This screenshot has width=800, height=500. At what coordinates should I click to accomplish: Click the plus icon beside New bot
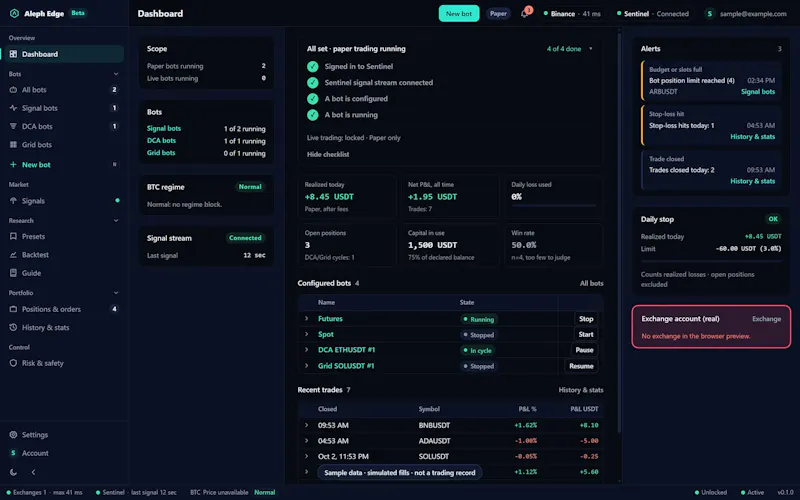click(x=13, y=165)
